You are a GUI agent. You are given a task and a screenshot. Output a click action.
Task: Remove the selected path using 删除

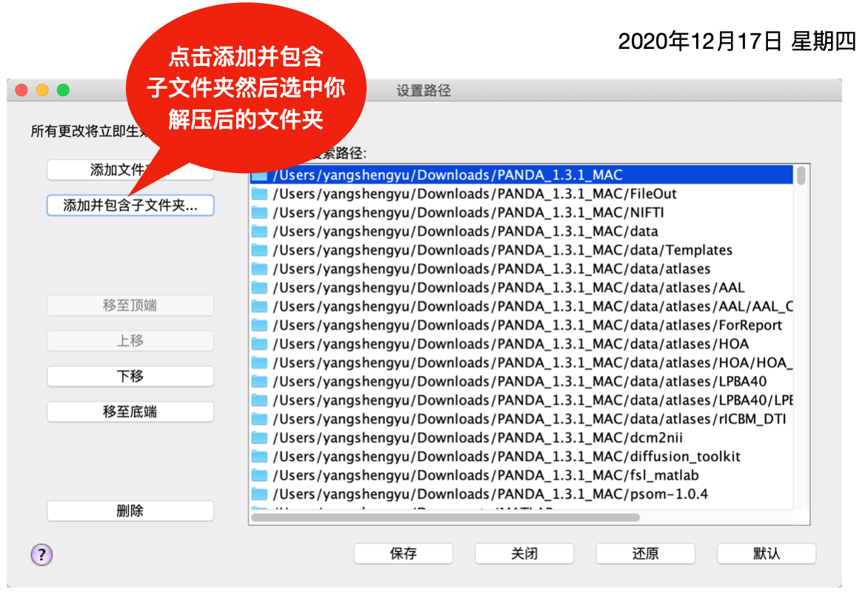[x=130, y=511]
